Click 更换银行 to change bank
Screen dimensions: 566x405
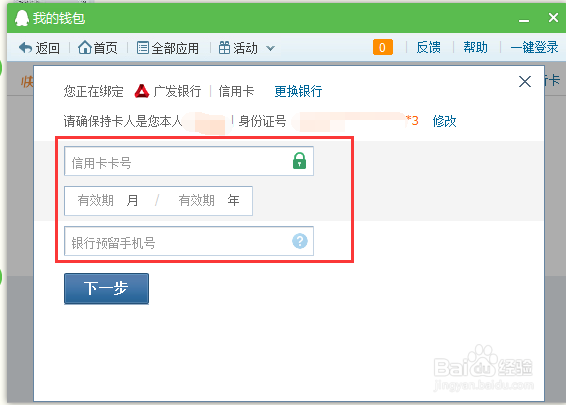(x=298, y=91)
